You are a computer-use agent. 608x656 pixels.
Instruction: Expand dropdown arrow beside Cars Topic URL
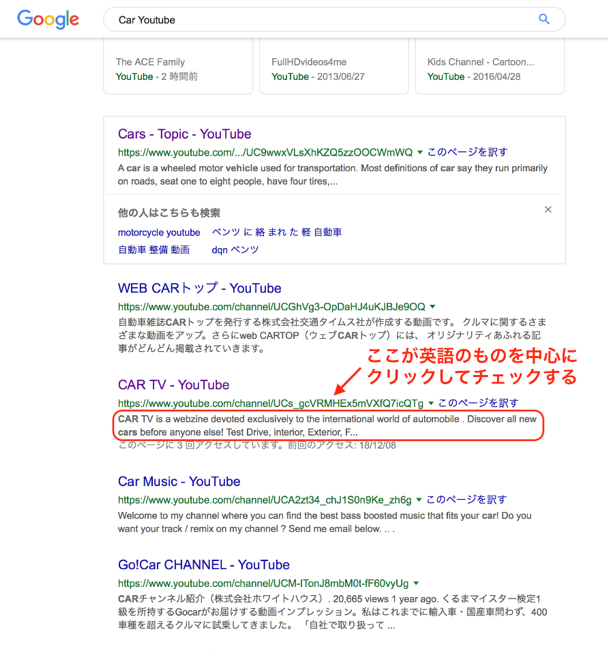(x=420, y=152)
